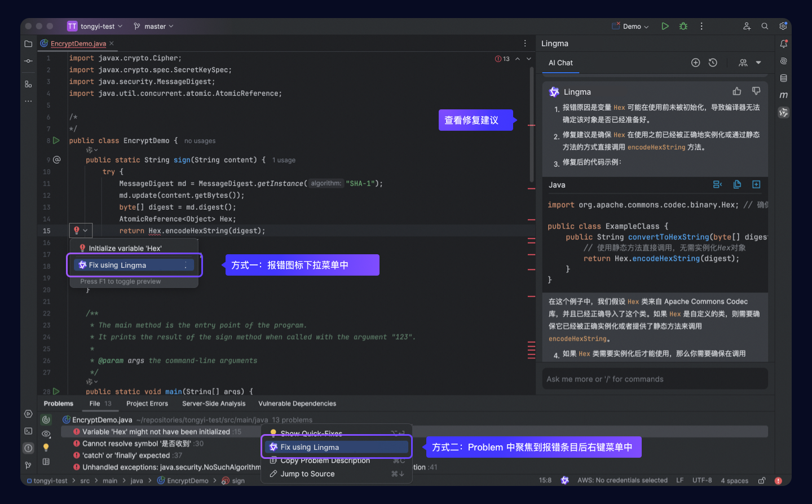Screen dimensions: 812x504
Task: Open the Structure tool window icon
Action: point(28,84)
